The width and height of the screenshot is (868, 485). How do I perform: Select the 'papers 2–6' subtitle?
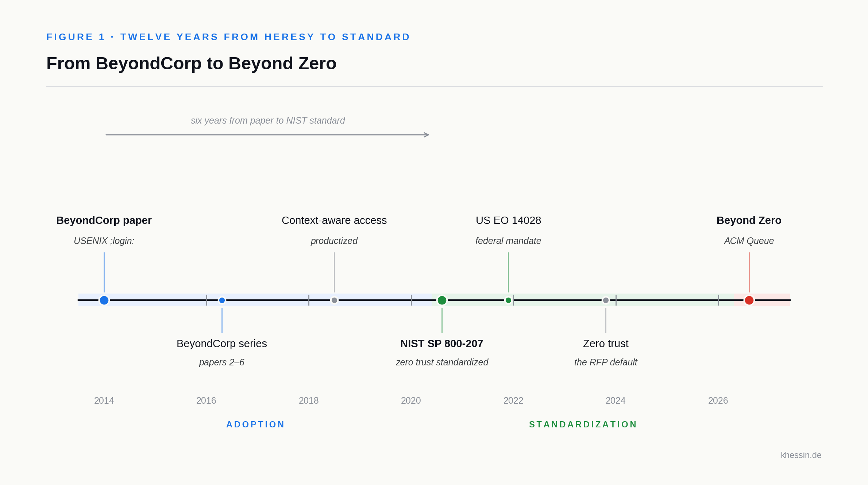tap(222, 362)
